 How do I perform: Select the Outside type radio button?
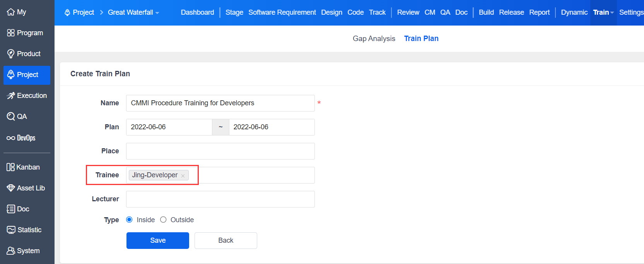point(163,220)
